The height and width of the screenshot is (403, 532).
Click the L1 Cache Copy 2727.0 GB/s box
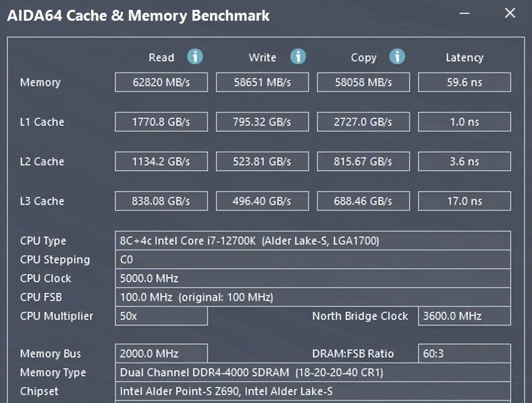point(363,122)
